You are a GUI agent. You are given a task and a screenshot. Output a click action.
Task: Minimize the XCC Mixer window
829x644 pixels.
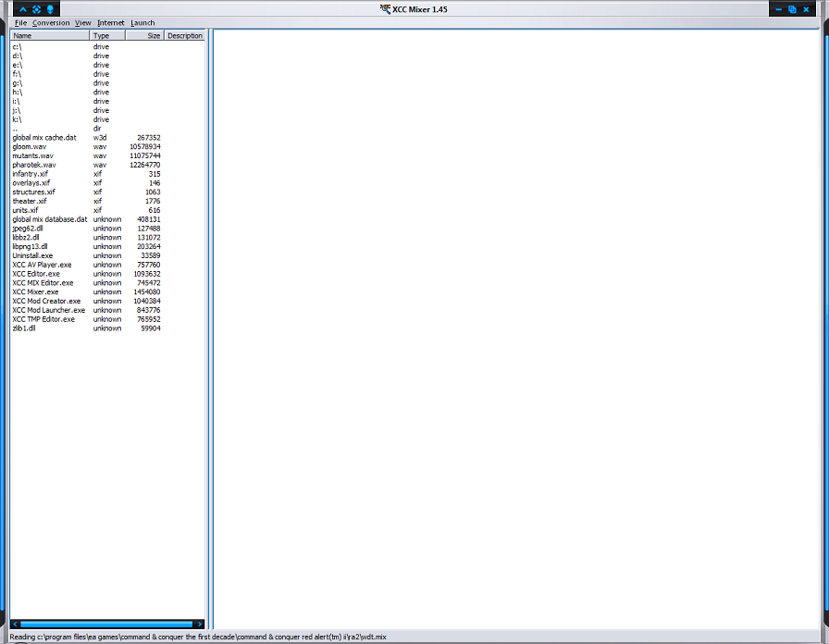779,9
